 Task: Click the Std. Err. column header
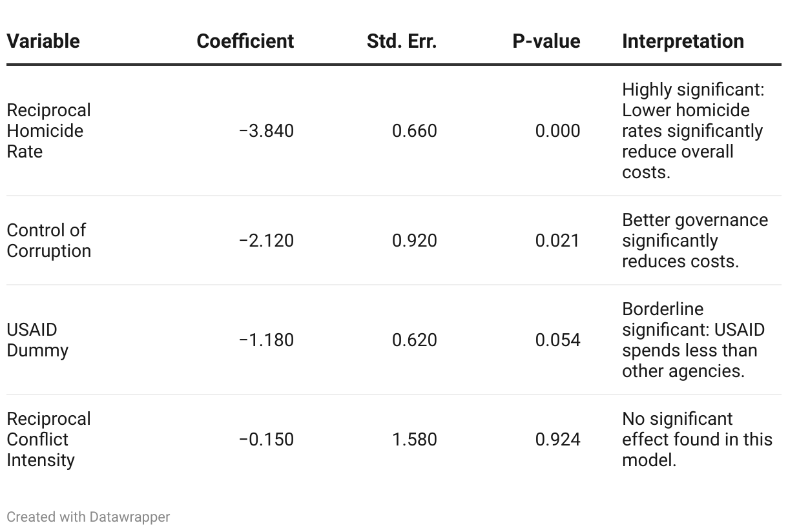click(402, 41)
